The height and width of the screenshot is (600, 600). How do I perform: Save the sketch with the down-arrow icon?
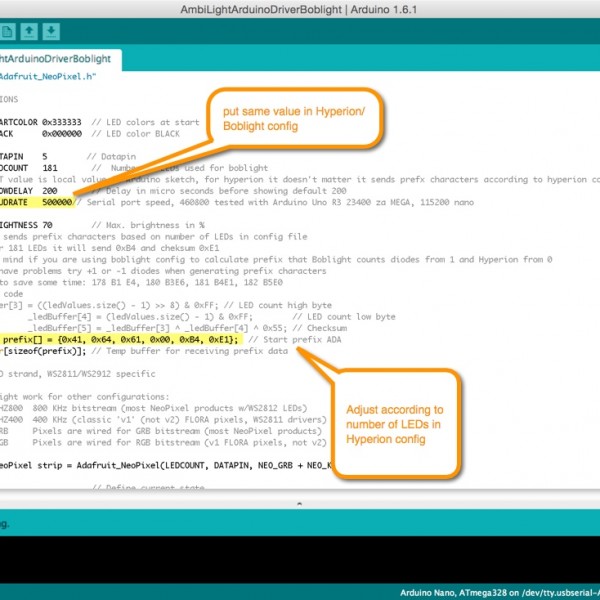pos(51,32)
